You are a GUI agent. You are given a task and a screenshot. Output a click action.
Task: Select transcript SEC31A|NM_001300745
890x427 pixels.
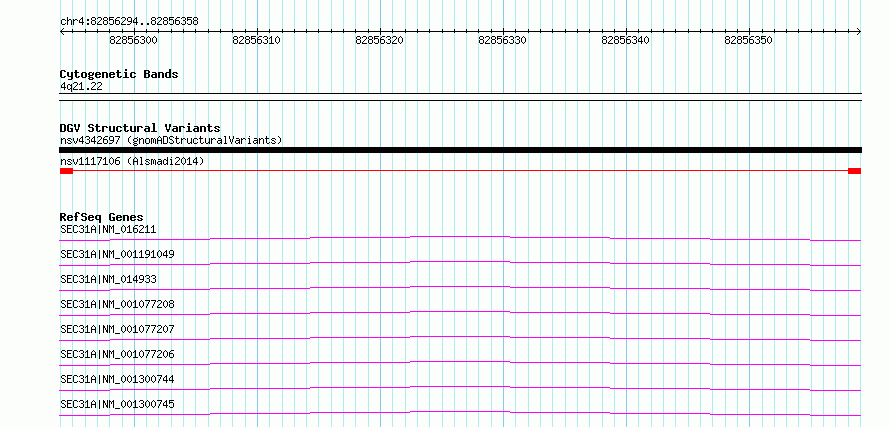[117, 404]
